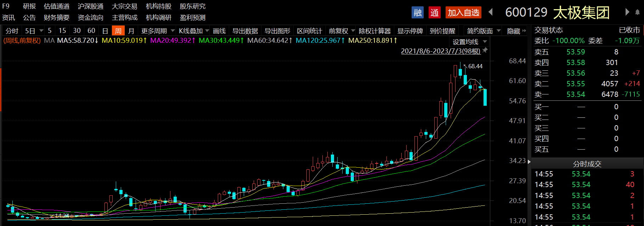The image size is (644, 226).
Task: Click the blue 融 margin trading badge
Action: pos(418,13)
